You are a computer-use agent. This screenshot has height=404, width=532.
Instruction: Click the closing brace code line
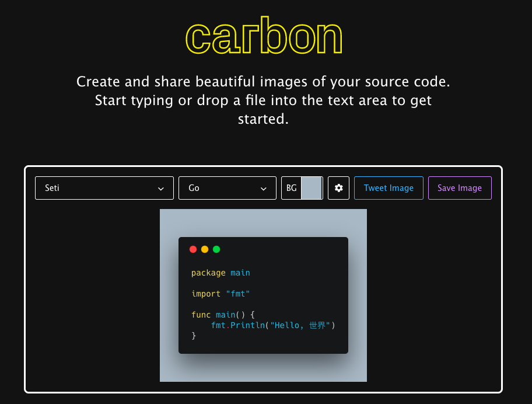tap(194, 336)
